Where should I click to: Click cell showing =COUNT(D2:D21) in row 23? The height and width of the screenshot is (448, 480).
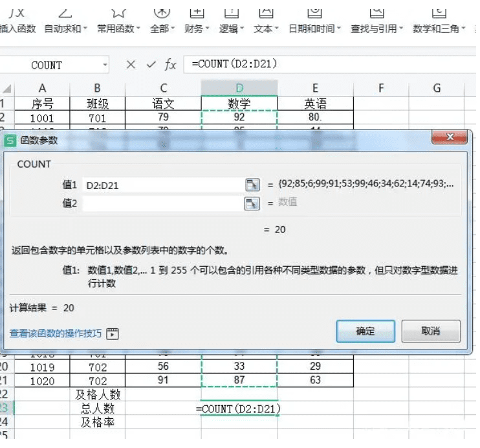click(239, 408)
